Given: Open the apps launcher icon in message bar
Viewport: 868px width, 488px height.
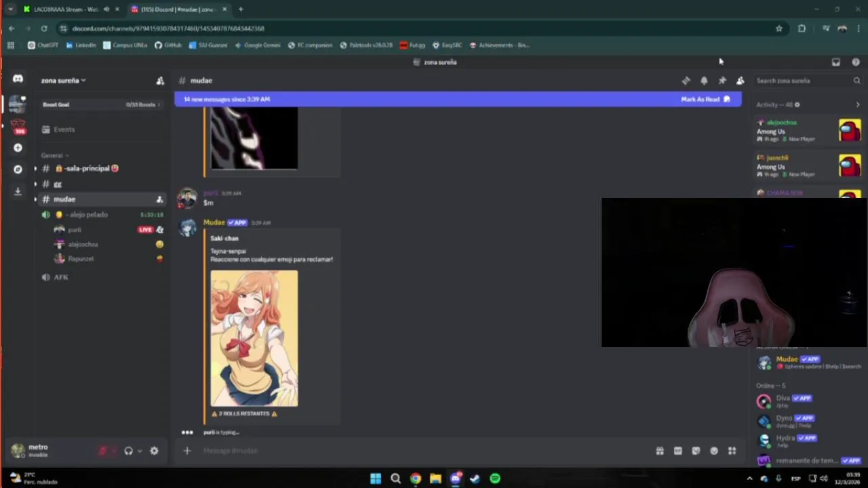Looking at the screenshot, I should (732, 451).
